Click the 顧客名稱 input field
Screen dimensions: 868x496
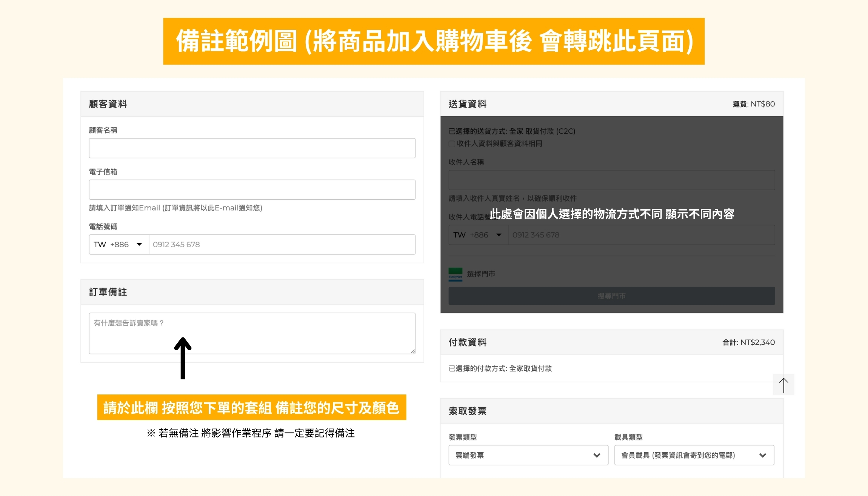tap(252, 148)
